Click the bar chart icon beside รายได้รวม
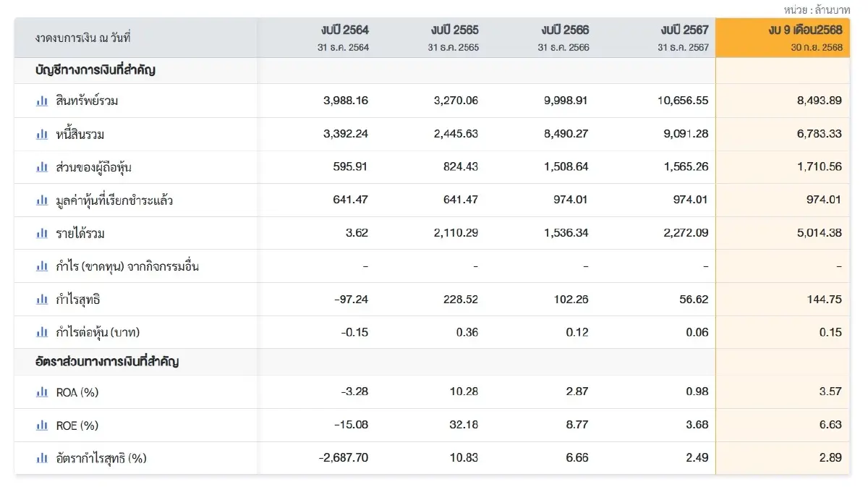The height and width of the screenshot is (487, 868). pos(42,234)
